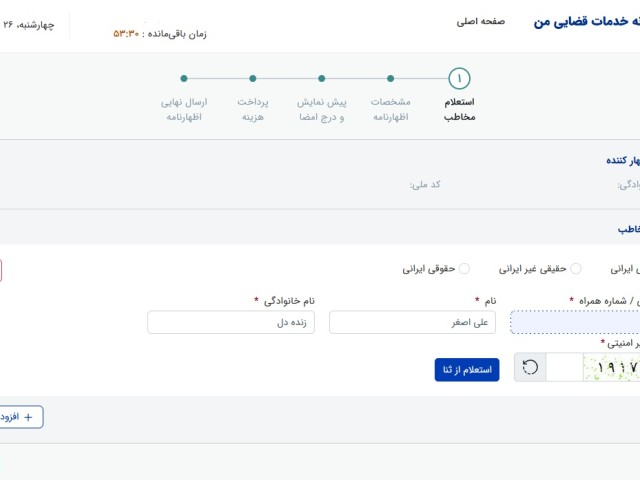The height and width of the screenshot is (480, 640).
Task: Click the مشخصات اظهارنامه step dot
Action: coord(390,78)
